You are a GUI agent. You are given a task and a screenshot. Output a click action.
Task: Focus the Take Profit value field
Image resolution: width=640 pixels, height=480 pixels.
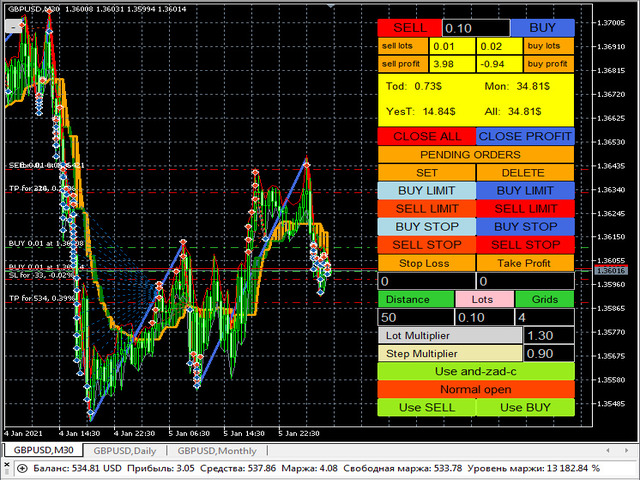click(525, 281)
